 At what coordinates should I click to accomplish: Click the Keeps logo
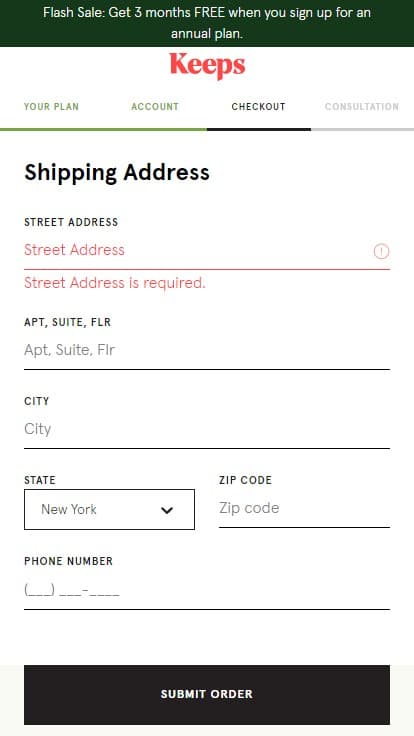[x=207, y=66]
